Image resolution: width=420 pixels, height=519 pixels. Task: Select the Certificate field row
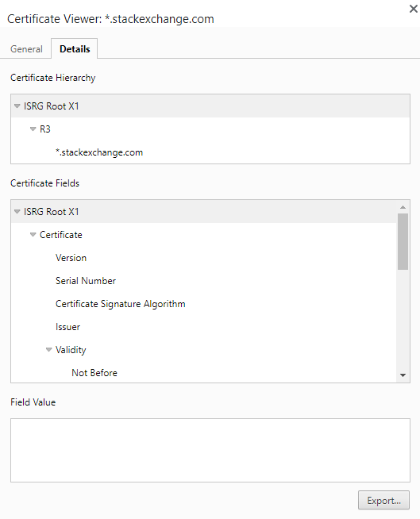[204, 235]
